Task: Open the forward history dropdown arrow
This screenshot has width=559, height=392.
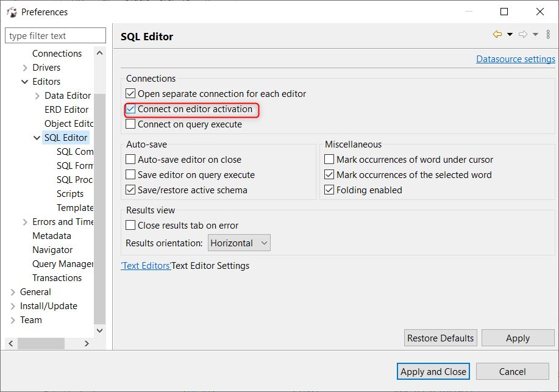Action: pyautogui.click(x=535, y=35)
